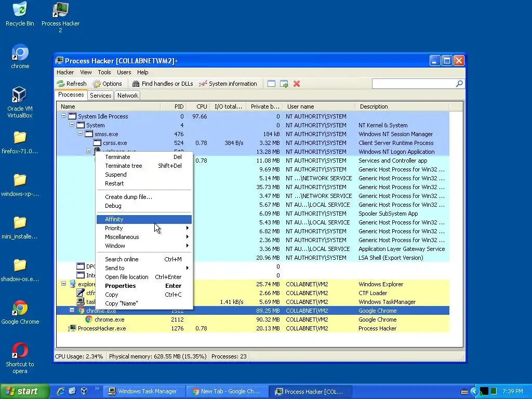
Task: Open the Recycle Bin desktop icon
Action: [20, 14]
